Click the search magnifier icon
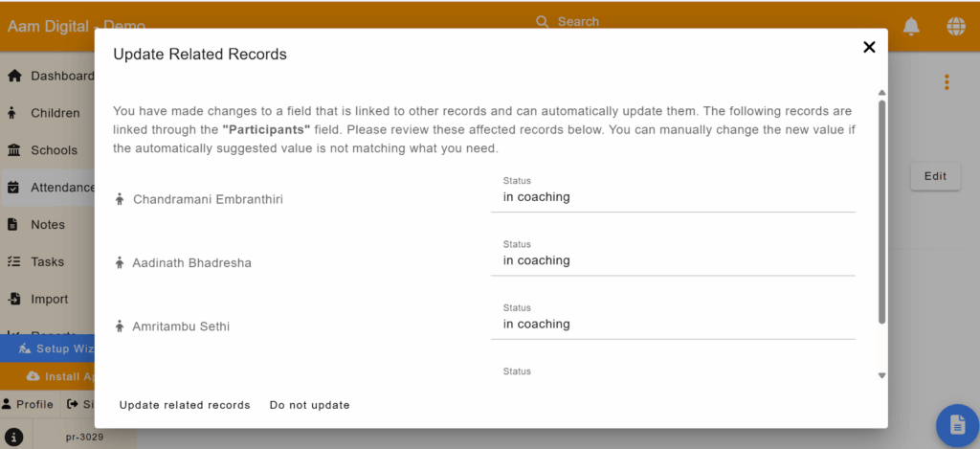980x449 pixels. coord(543,22)
